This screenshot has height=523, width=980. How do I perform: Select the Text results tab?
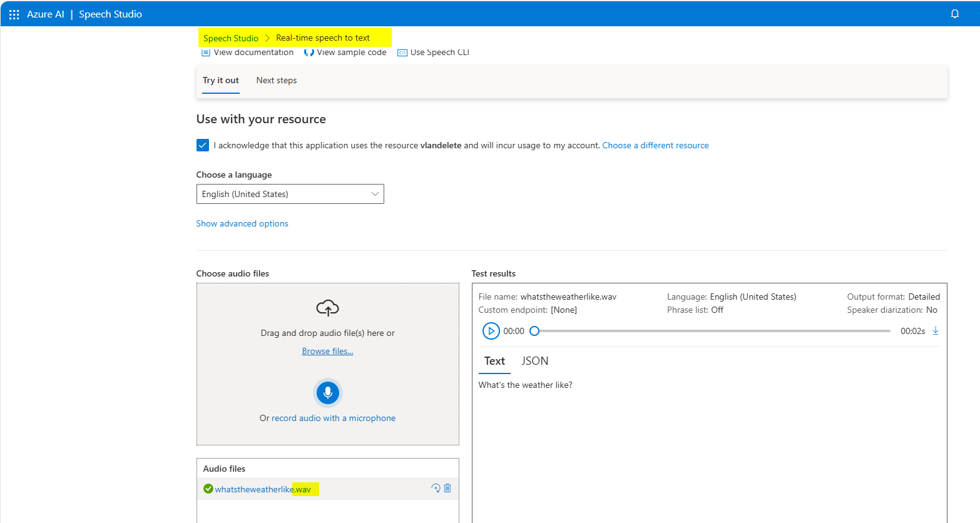(x=494, y=361)
